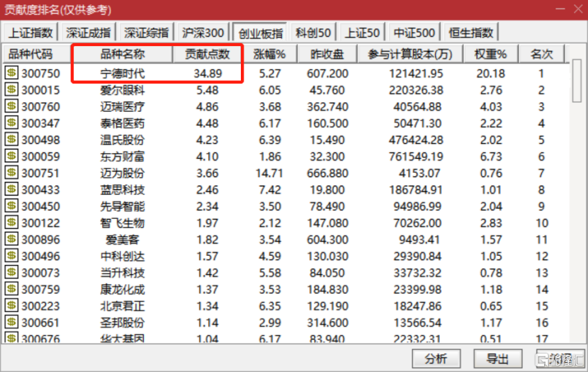Select stock name 北京君正
588x372 pixels.
[123, 306]
